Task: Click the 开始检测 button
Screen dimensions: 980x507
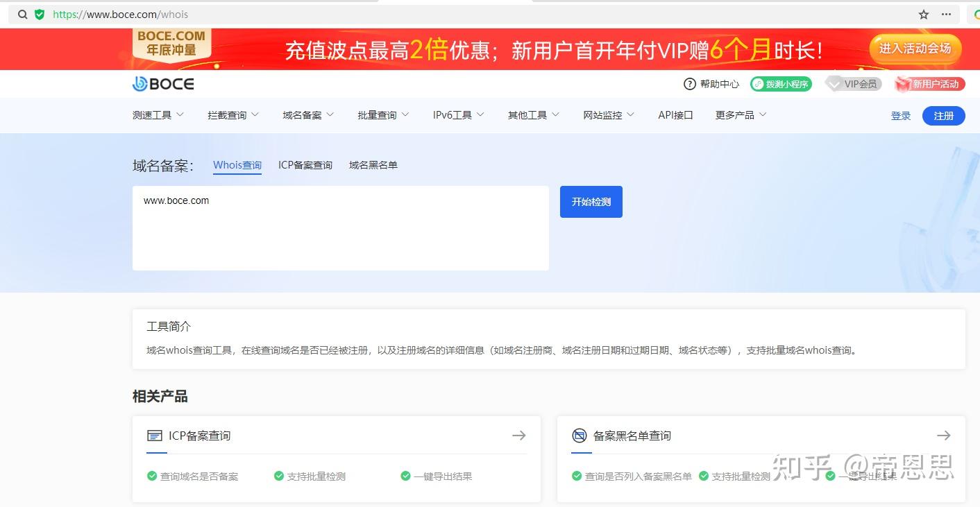Action: [591, 202]
